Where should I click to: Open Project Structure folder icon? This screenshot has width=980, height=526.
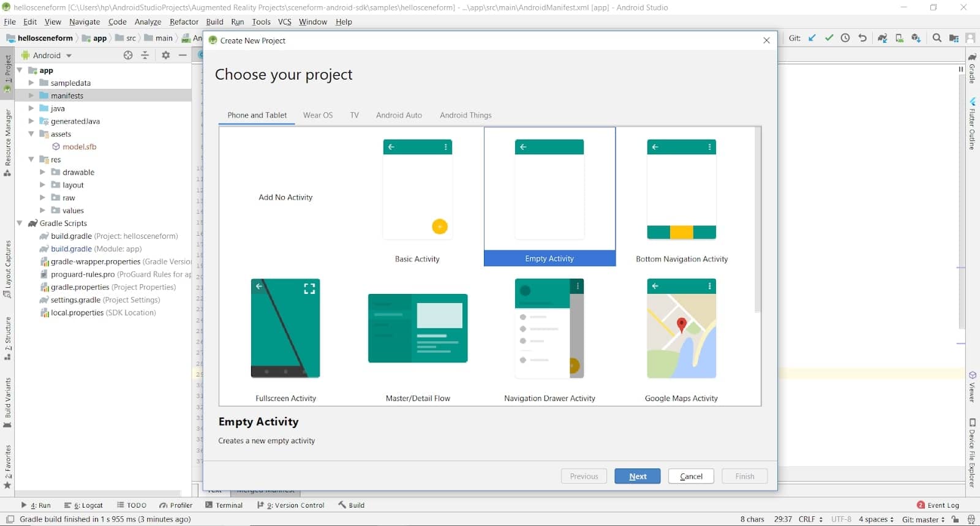click(x=954, y=38)
